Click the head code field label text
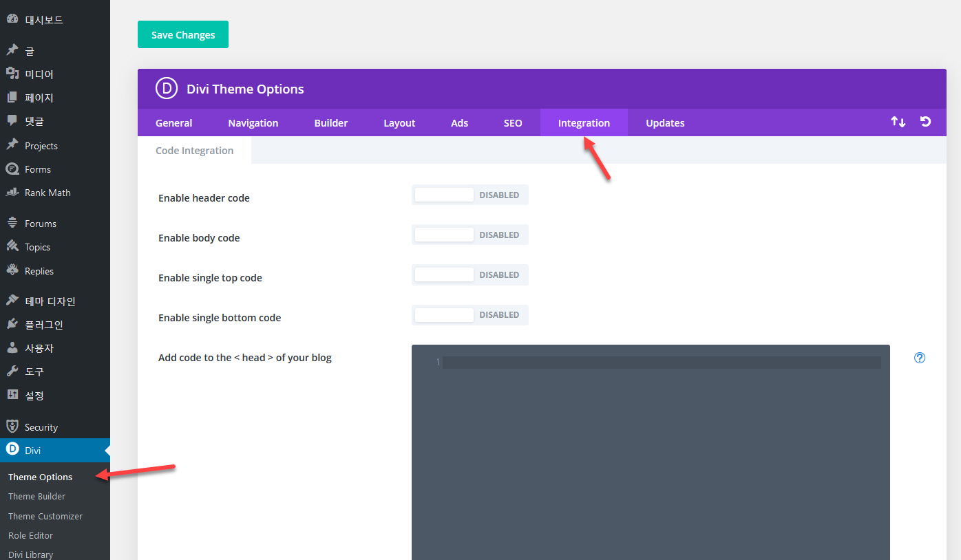This screenshot has height=560, width=961. coord(245,358)
